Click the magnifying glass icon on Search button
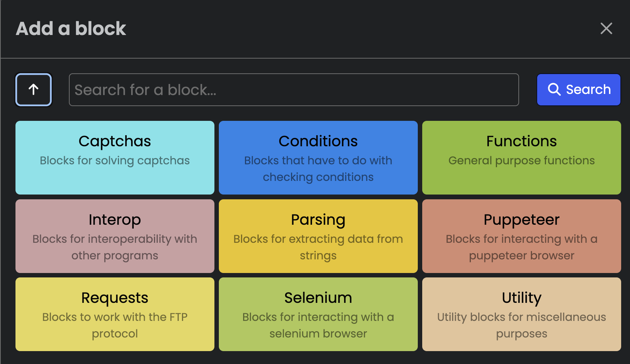This screenshot has width=630, height=364. pyautogui.click(x=554, y=90)
